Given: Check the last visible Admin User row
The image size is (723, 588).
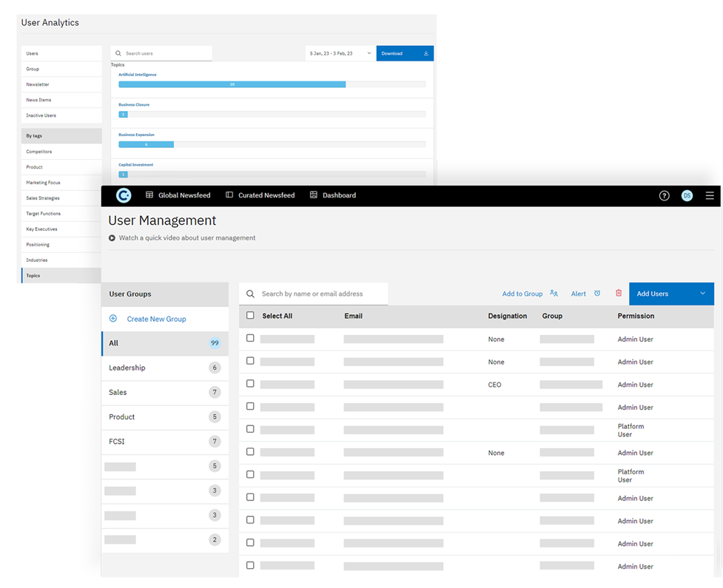Looking at the screenshot, I should pyautogui.click(x=250, y=565).
